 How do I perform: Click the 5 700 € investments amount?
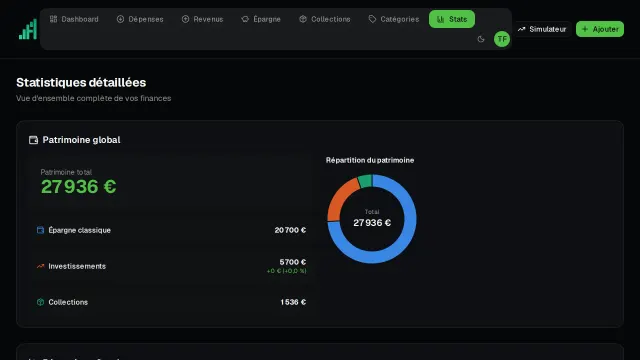pos(293,262)
